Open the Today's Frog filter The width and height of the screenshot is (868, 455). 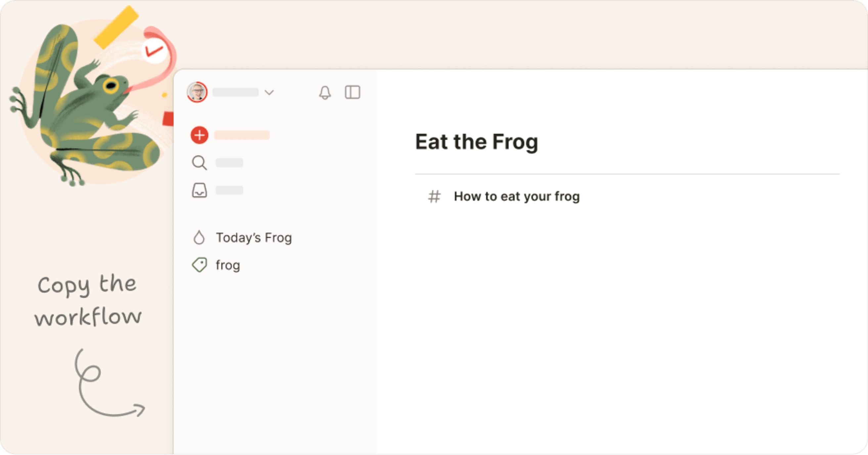tap(254, 238)
